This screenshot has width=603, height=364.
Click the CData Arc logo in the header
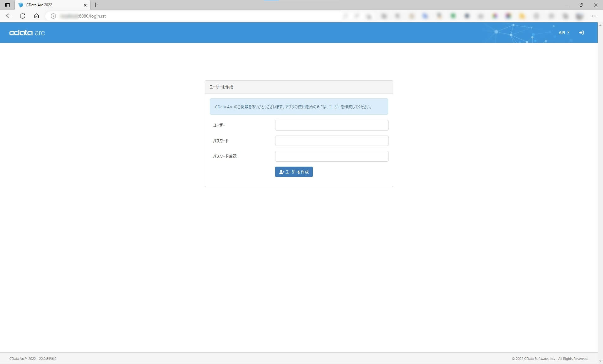(27, 32)
